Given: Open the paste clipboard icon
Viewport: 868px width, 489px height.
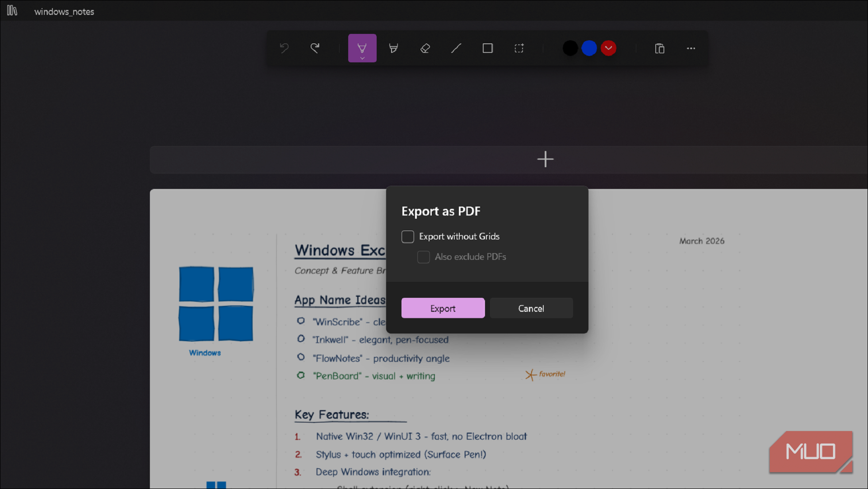Looking at the screenshot, I should [x=659, y=48].
